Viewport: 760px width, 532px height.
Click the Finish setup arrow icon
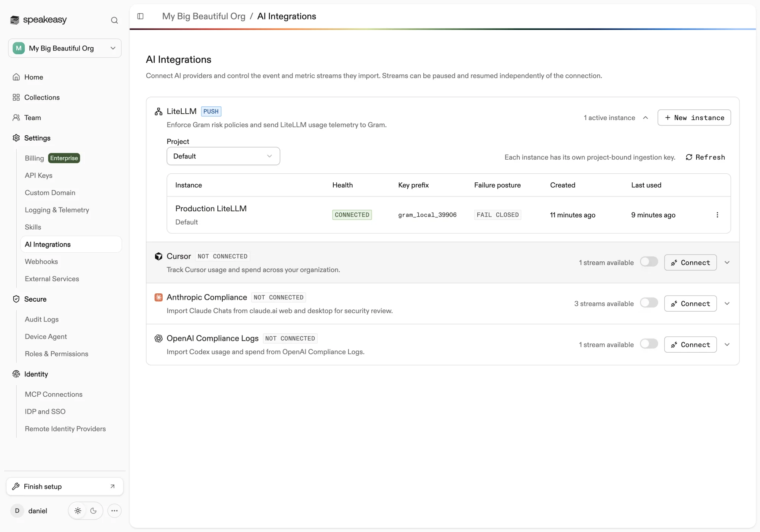point(112,486)
